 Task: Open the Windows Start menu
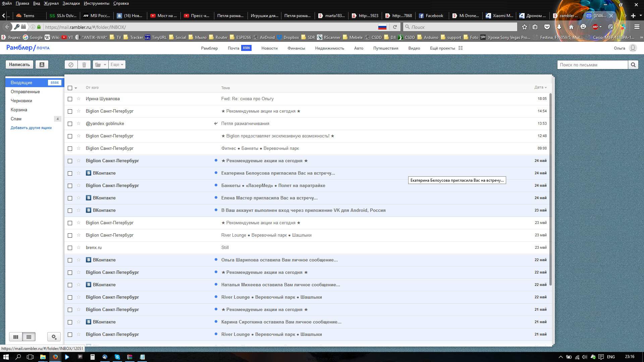pos(6,357)
